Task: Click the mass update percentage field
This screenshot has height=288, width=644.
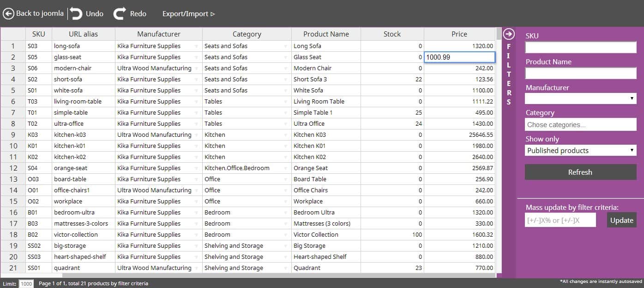Action: coord(560,220)
